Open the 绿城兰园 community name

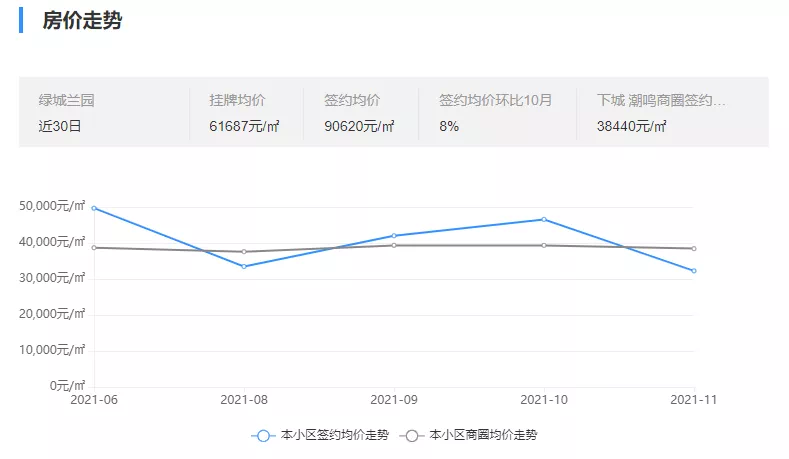pos(66,100)
